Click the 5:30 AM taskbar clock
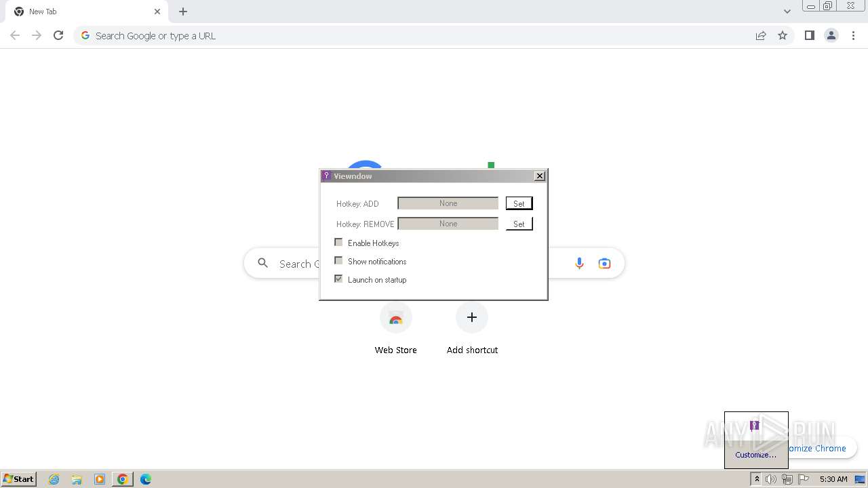The image size is (868, 488). click(833, 479)
